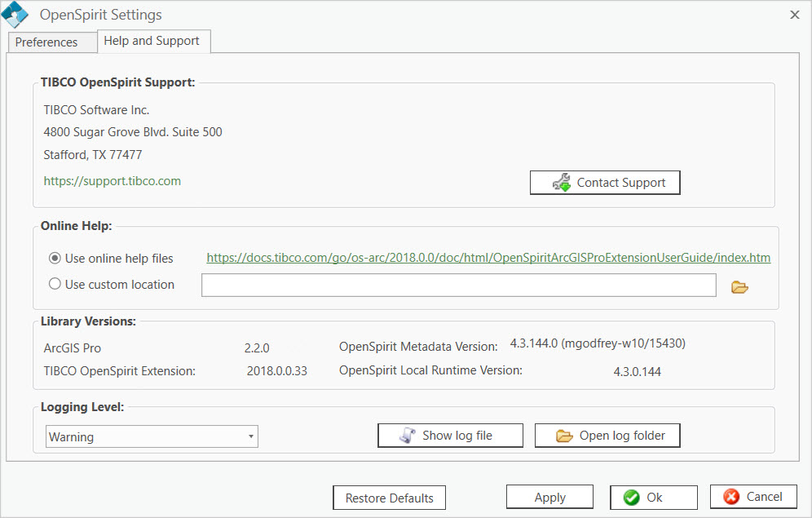Screen dimensions: 812x518
Task: Select the Help and Support tab
Action: point(154,41)
